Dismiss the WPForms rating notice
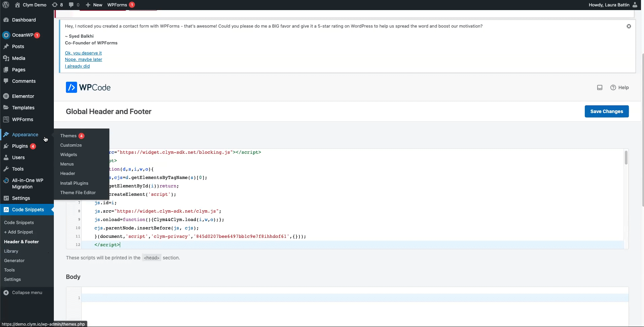 [629, 26]
